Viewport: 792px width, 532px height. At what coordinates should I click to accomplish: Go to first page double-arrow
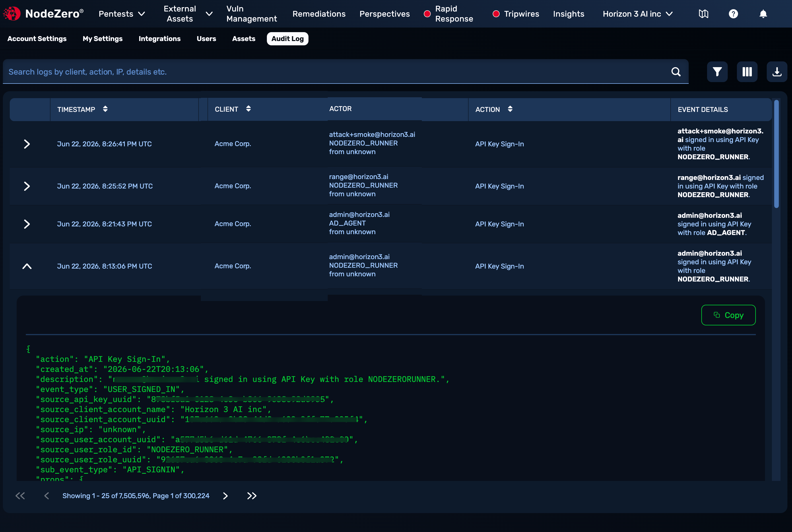tap(20, 496)
